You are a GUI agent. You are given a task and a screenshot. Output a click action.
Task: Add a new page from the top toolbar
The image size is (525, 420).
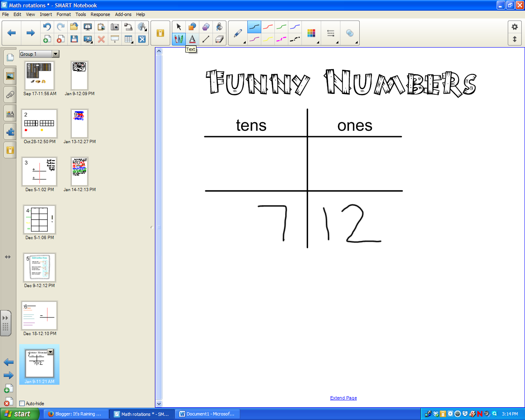point(47,39)
